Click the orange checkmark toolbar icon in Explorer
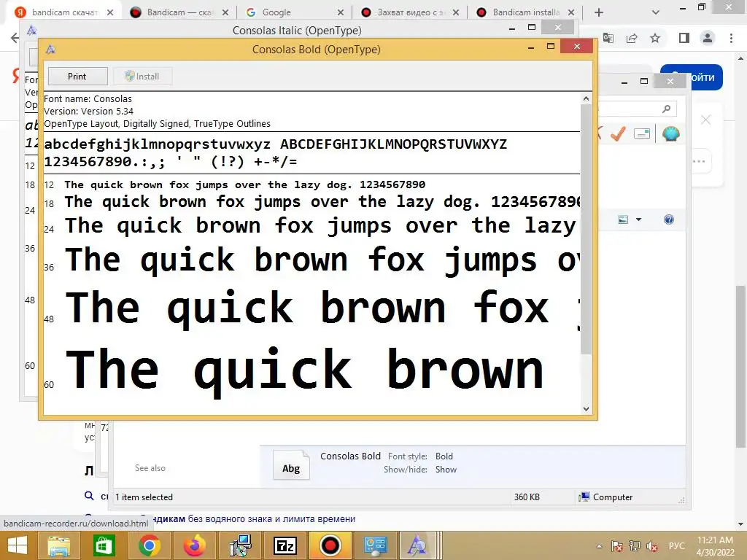 (618, 134)
